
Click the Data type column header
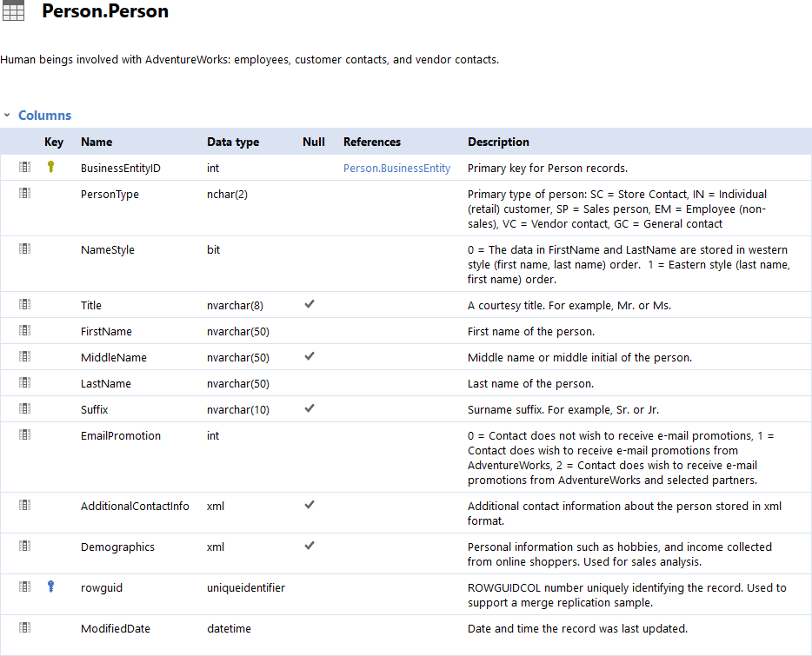(233, 142)
